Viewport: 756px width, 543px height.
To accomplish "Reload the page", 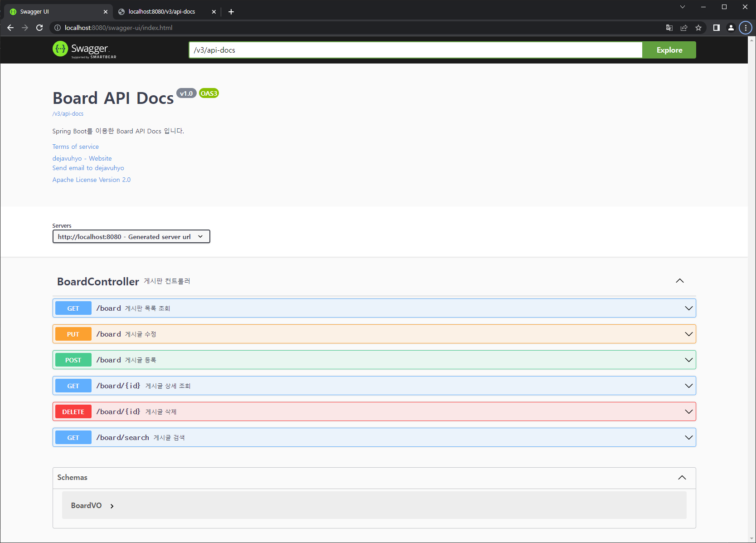I will (39, 28).
